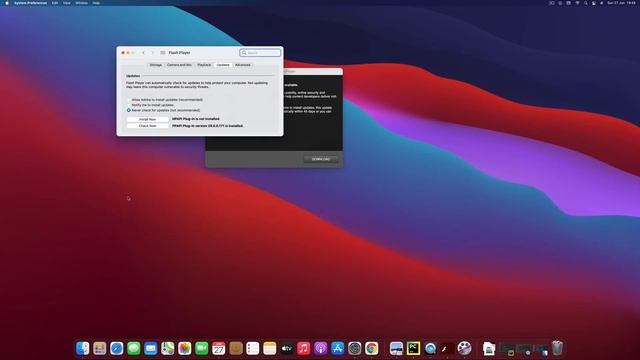Open Maps from the dock
Viewport: 640px width, 360px height.
168,348
